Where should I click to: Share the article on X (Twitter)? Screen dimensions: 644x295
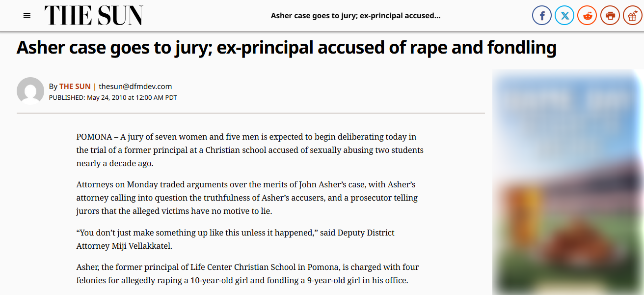point(564,16)
